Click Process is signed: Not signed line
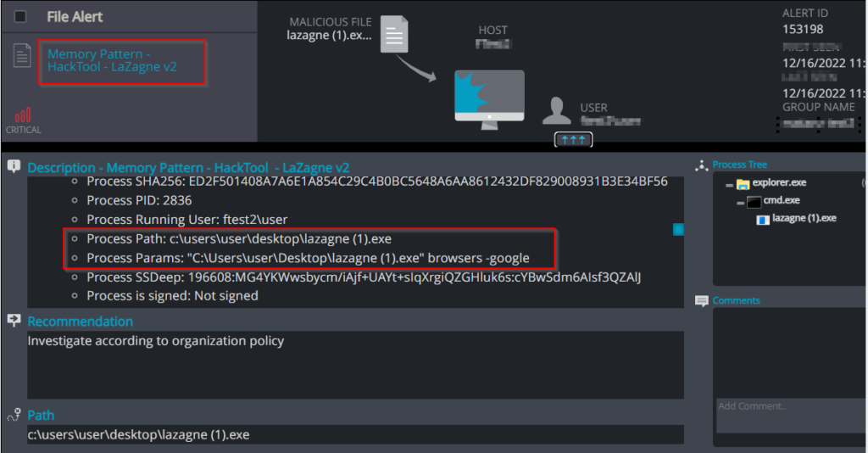 (172, 296)
